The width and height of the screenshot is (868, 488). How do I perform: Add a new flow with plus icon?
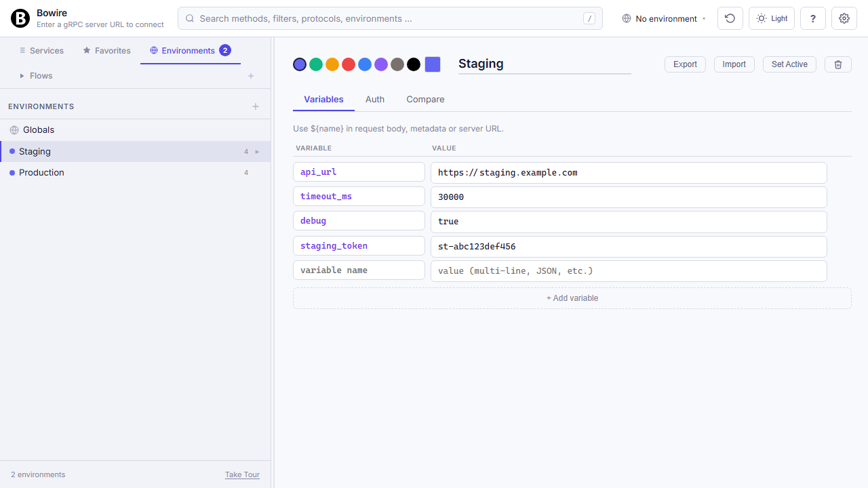tap(251, 76)
